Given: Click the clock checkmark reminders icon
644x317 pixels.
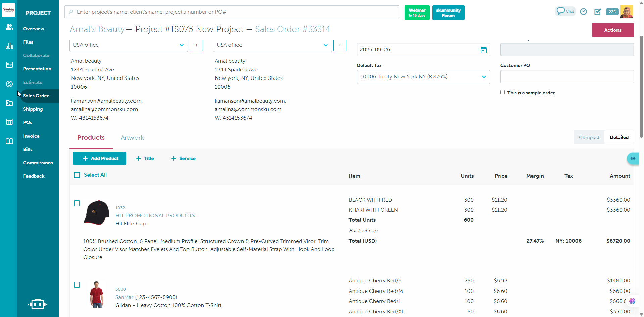Looking at the screenshot, I should [584, 12].
